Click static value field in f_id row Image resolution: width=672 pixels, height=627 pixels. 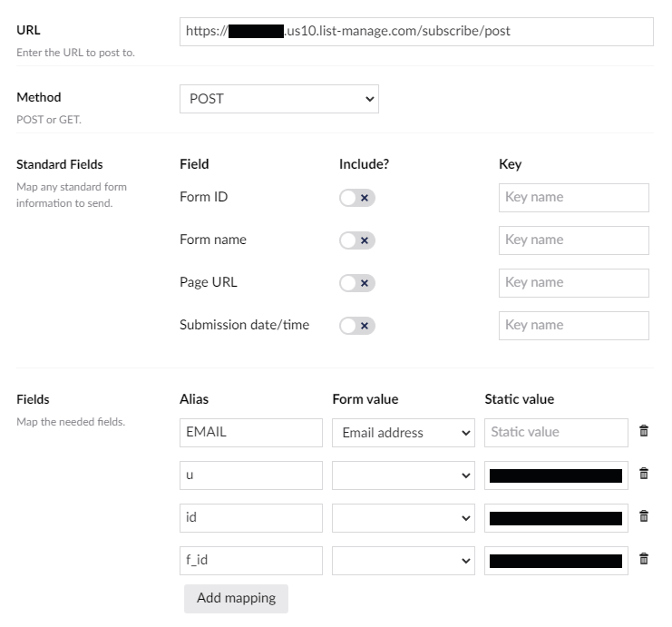tap(556, 561)
